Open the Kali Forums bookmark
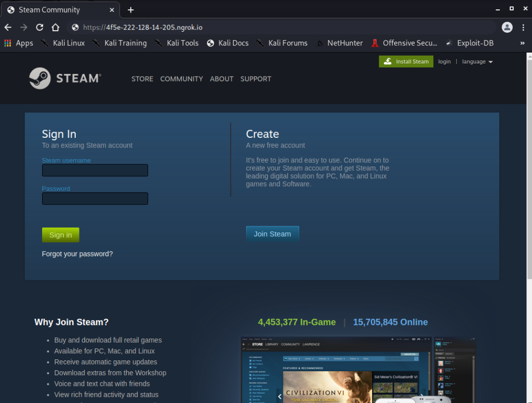Screen dimensions: 532x403 [x=282, y=43]
